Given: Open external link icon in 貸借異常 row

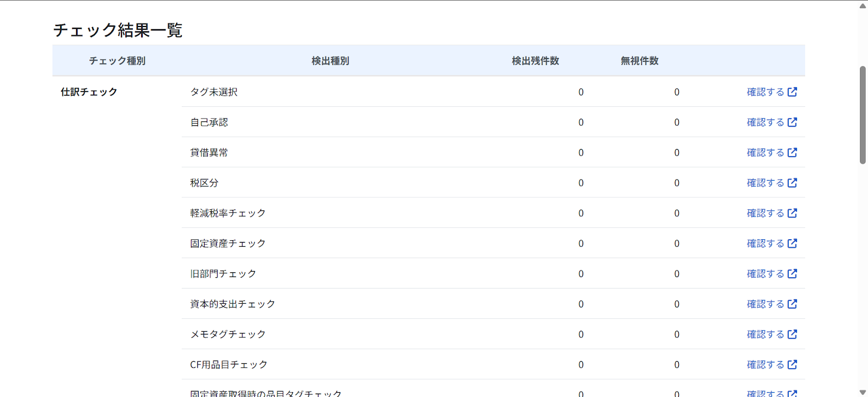Looking at the screenshot, I should point(793,152).
